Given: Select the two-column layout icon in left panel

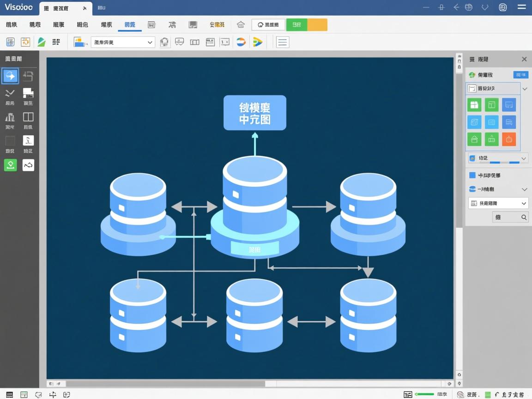Looking at the screenshot, I should pos(28,117).
